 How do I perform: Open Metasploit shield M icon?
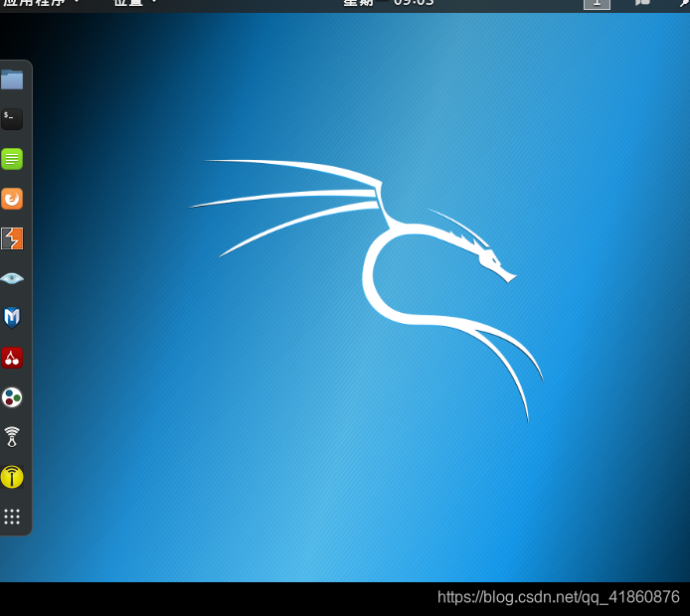point(12,318)
